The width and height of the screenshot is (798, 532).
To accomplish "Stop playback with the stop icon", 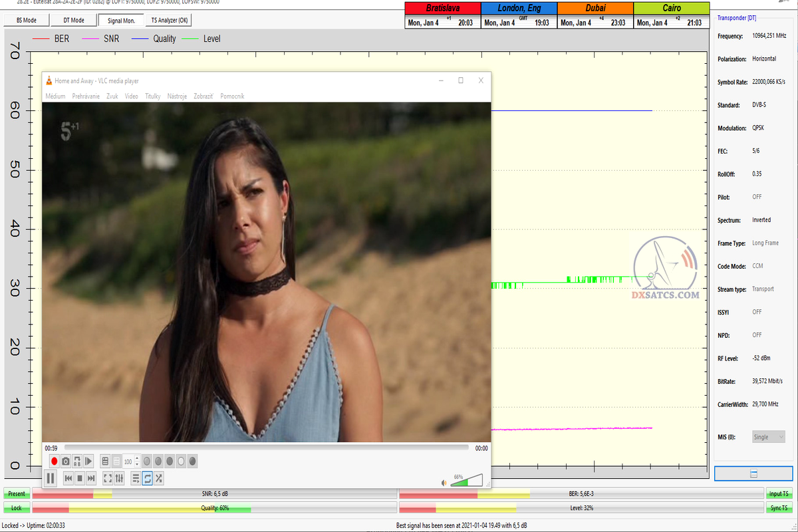I will pyautogui.click(x=80, y=478).
